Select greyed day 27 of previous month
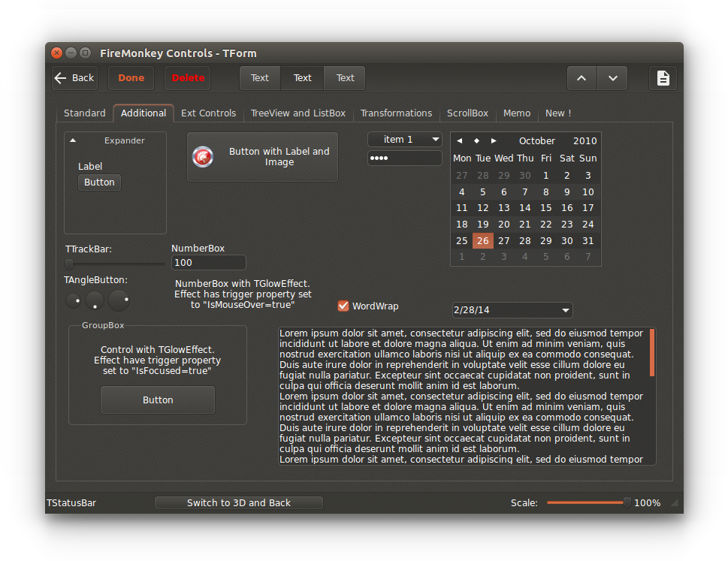The width and height of the screenshot is (728, 561). 461,176
